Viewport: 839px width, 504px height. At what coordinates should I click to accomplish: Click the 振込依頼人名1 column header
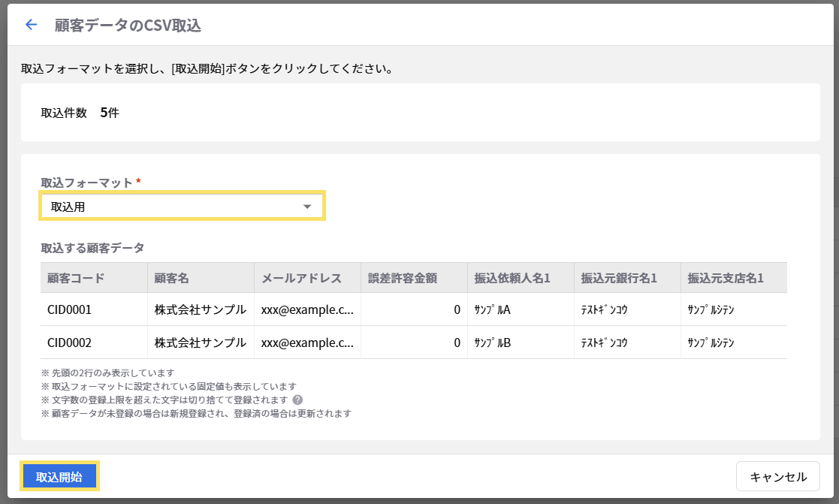pos(512,278)
